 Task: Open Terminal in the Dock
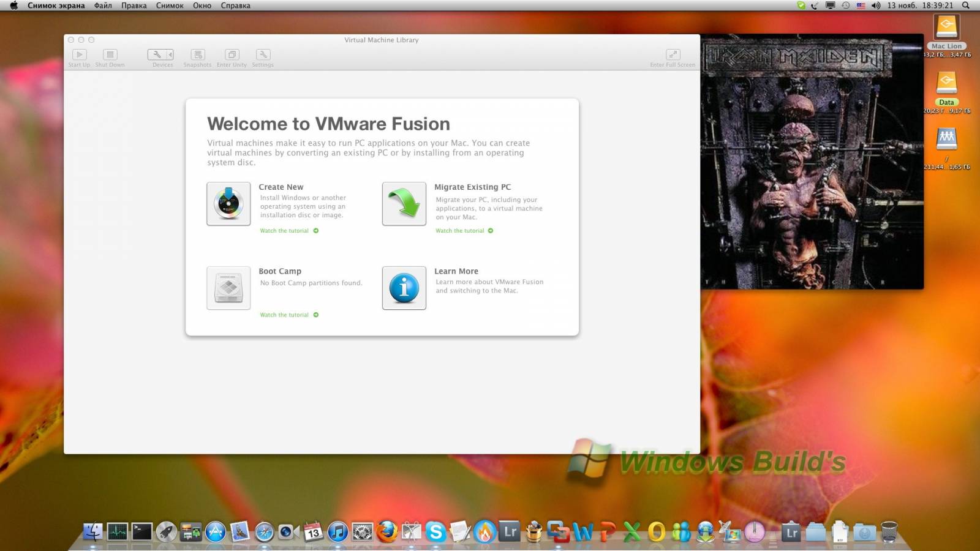coord(142,531)
